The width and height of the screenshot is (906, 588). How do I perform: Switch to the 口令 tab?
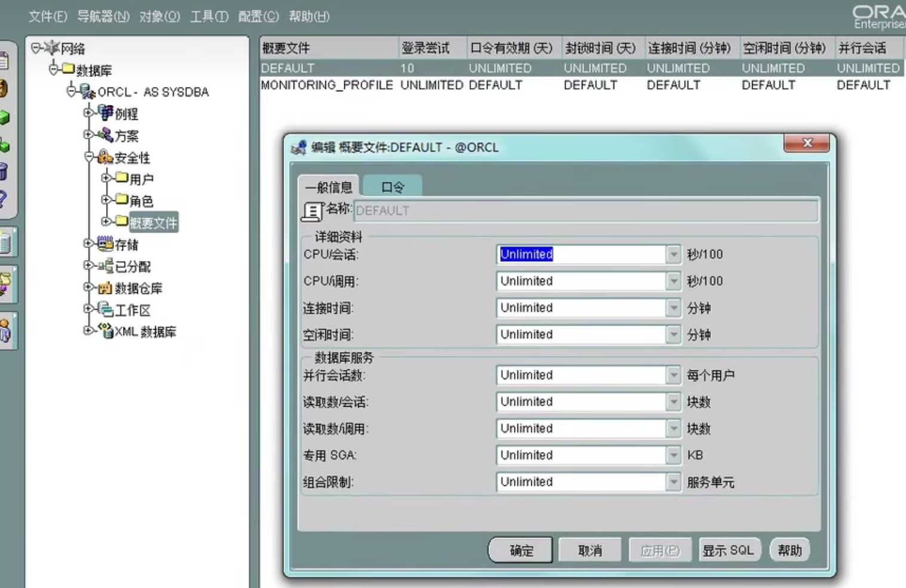click(x=392, y=187)
